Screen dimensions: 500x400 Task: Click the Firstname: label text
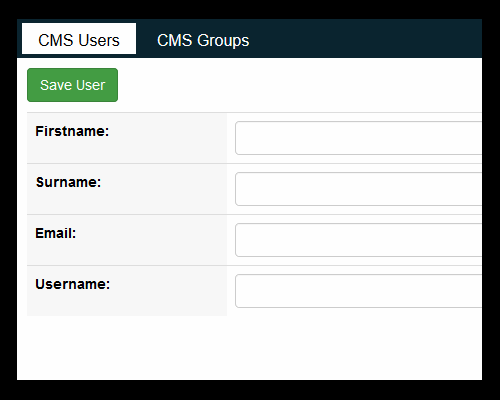pyautogui.click(x=72, y=131)
